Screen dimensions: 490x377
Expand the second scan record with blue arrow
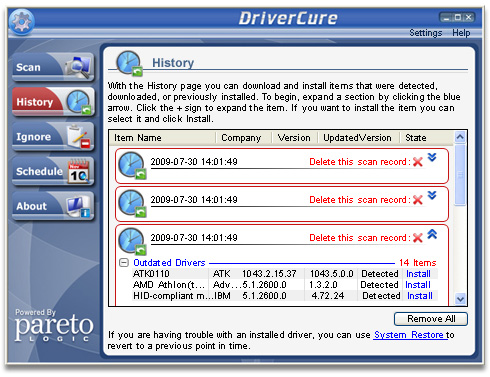(432, 195)
